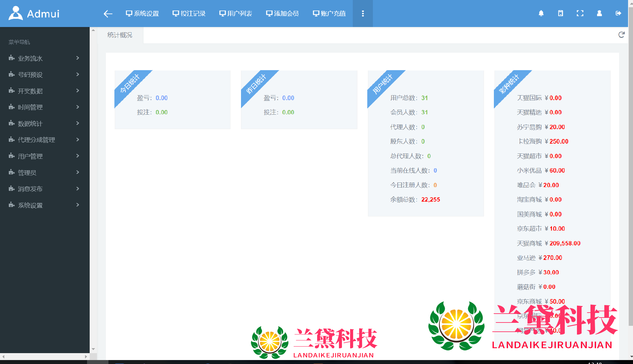Refresh the current tab content

click(x=621, y=35)
